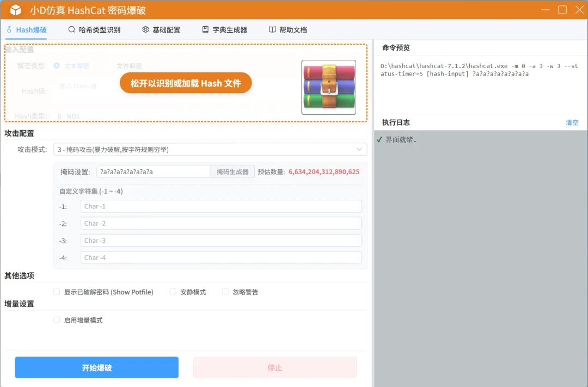Enable the 安静模式 checkbox
This screenshot has height=387, width=588.
173,292
